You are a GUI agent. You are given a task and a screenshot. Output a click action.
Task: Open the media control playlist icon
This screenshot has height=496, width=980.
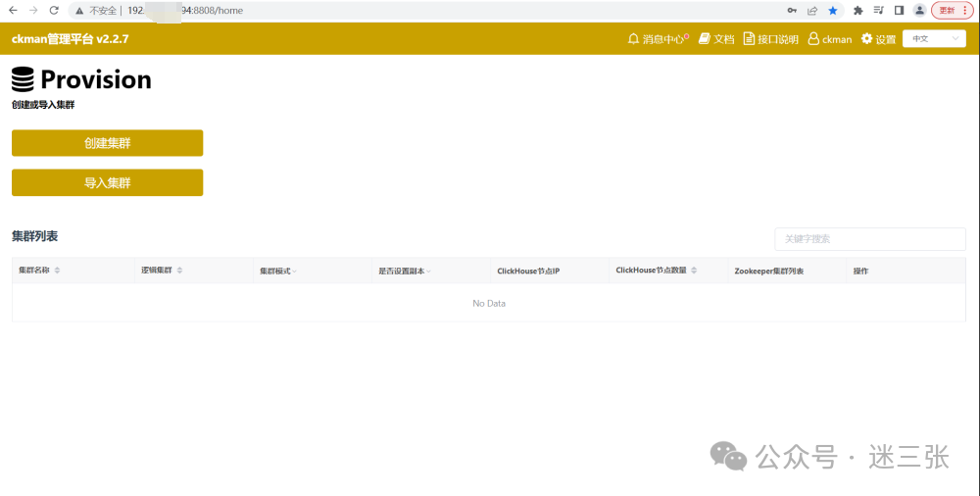tap(878, 10)
